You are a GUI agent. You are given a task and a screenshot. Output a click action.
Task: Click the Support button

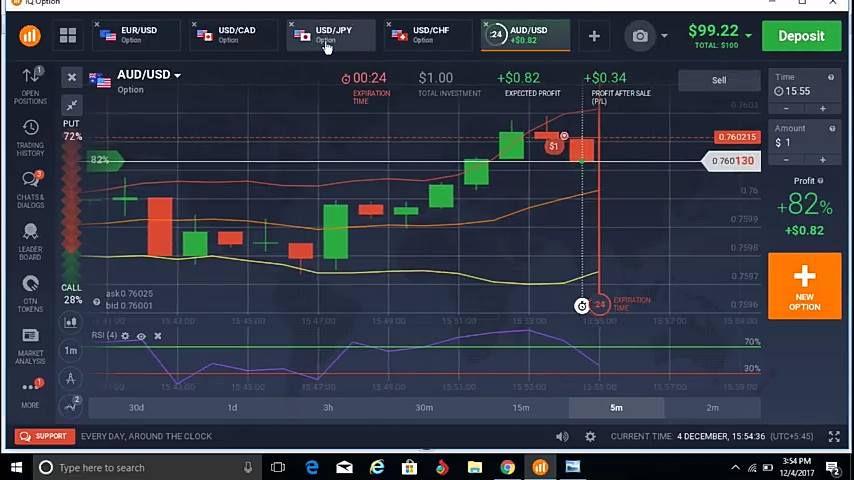45,436
